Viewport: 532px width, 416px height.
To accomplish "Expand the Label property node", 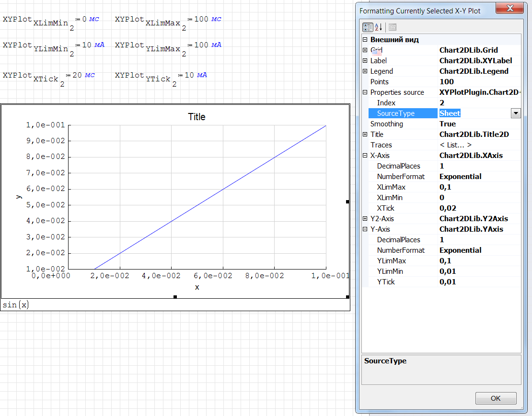I will [x=365, y=61].
